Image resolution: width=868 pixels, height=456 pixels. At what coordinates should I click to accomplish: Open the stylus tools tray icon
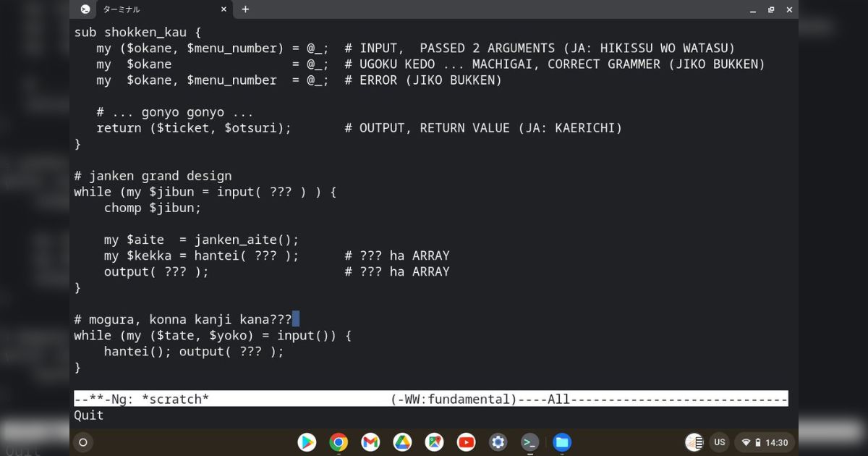[x=694, y=442]
